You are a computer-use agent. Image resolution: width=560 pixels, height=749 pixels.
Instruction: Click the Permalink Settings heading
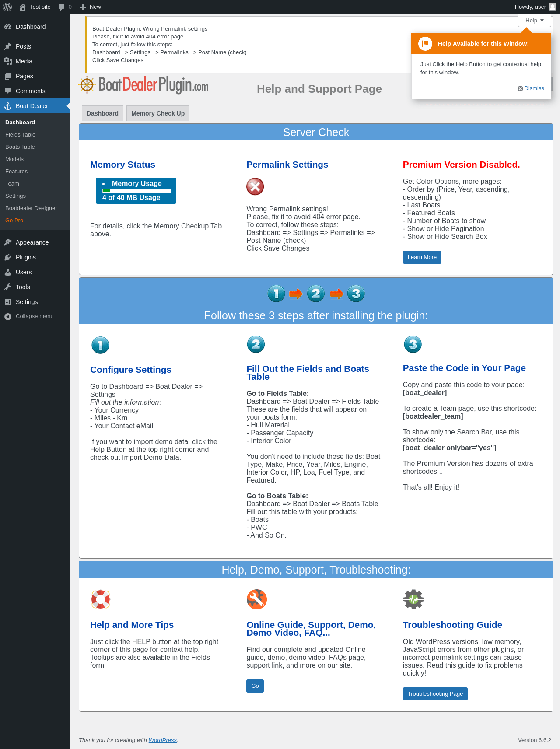(287, 164)
